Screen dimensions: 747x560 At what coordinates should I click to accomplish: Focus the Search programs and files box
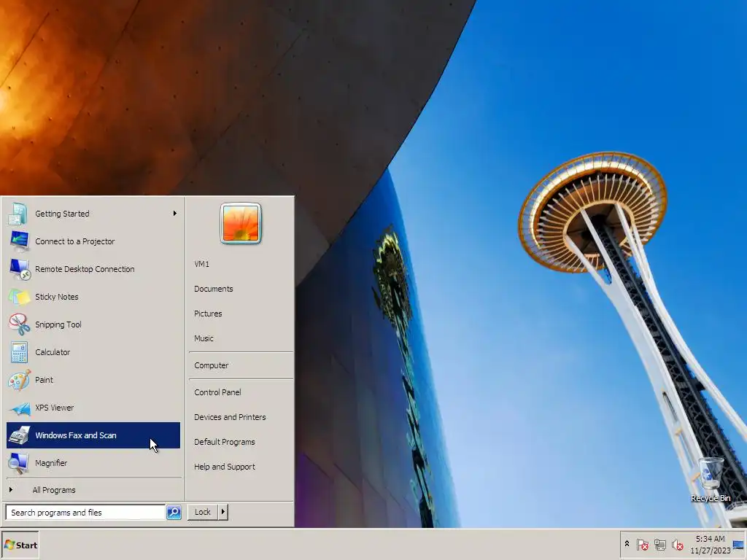(85, 513)
